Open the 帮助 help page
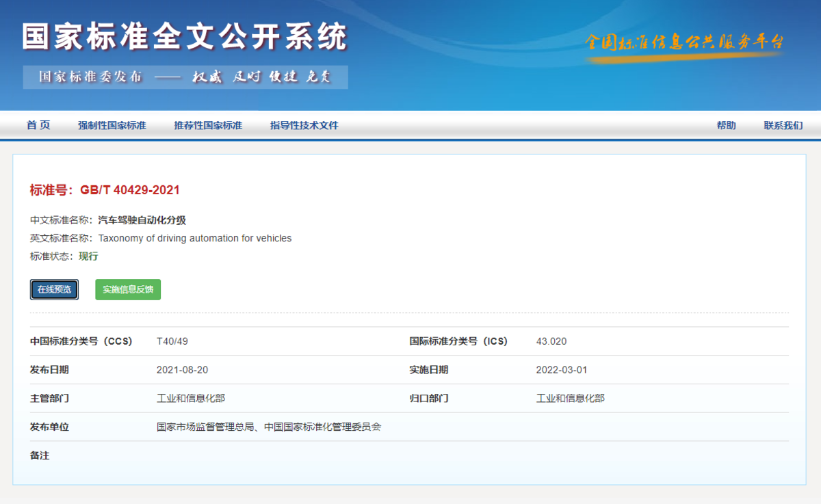The height and width of the screenshot is (504, 821). click(x=726, y=125)
